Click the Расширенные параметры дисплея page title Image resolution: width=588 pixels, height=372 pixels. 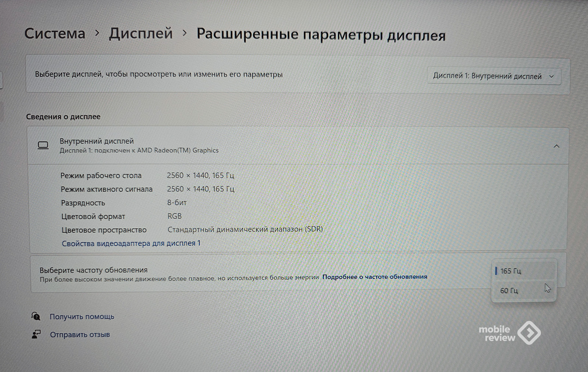[x=321, y=35]
